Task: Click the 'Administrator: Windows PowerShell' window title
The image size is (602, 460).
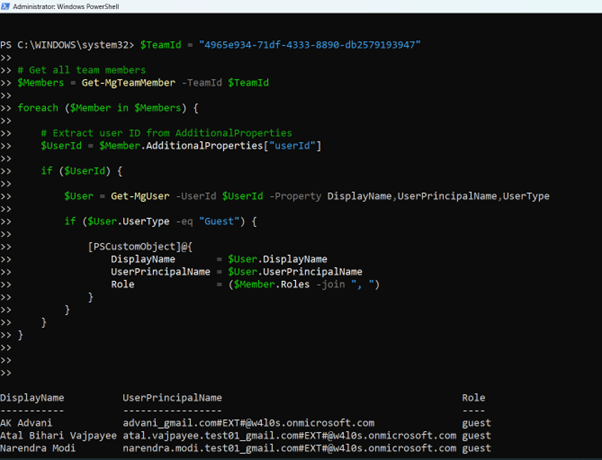Action: [76, 8]
